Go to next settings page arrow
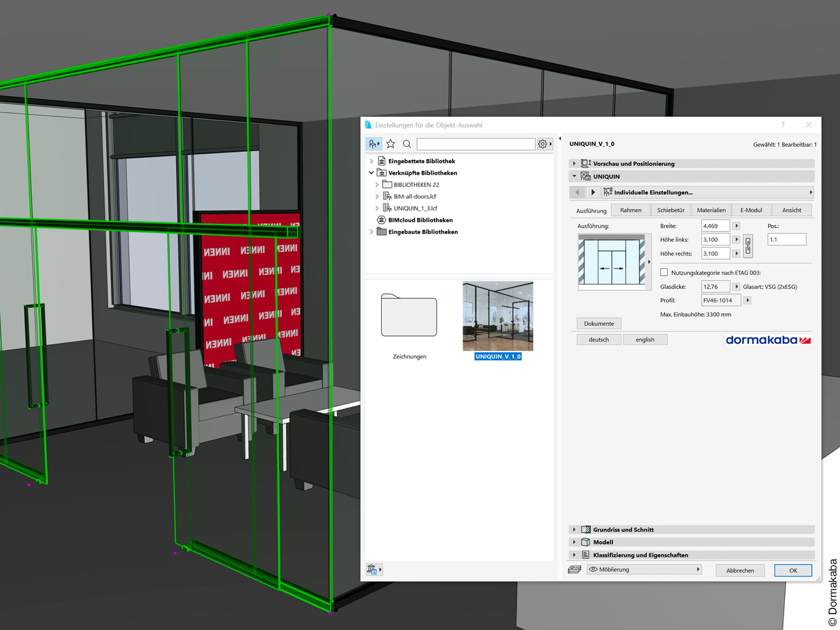 point(593,193)
